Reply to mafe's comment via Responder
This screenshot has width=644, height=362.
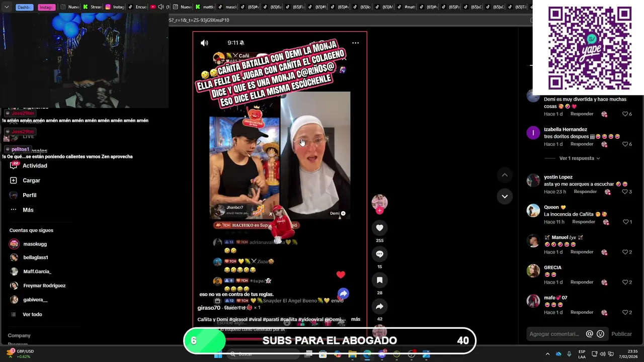tap(582, 312)
